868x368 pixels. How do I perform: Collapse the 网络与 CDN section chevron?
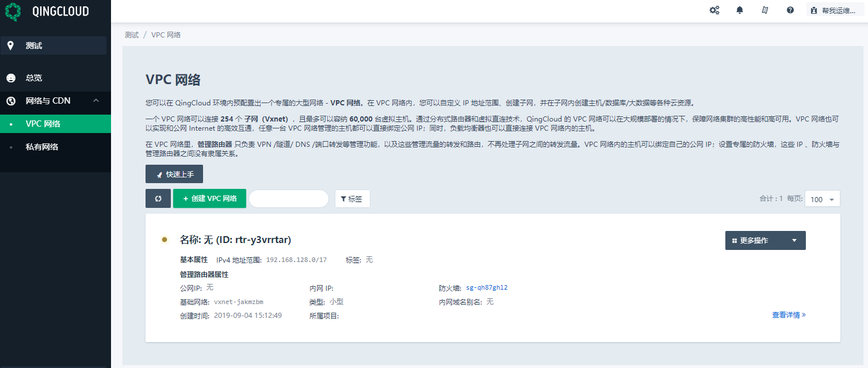pyautogui.click(x=96, y=101)
